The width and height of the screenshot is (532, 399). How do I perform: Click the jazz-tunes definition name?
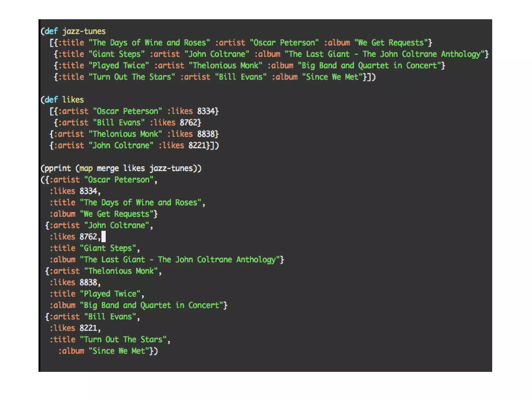(84, 31)
